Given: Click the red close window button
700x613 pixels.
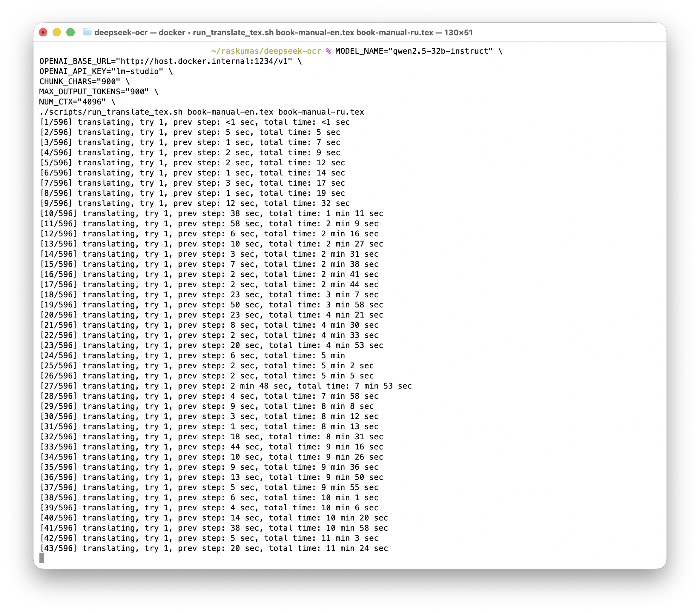Looking at the screenshot, I should pos(43,33).
